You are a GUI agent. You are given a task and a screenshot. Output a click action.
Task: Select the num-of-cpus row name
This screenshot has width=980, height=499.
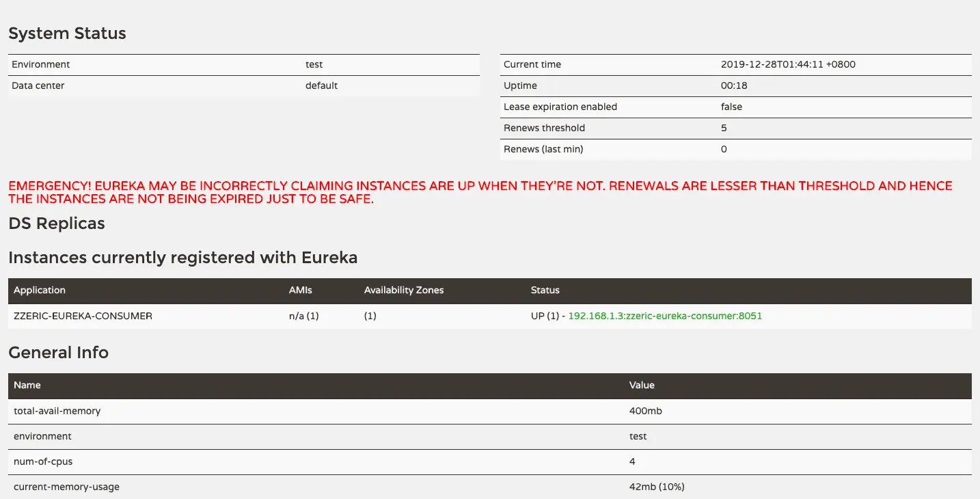(x=43, y=461)
